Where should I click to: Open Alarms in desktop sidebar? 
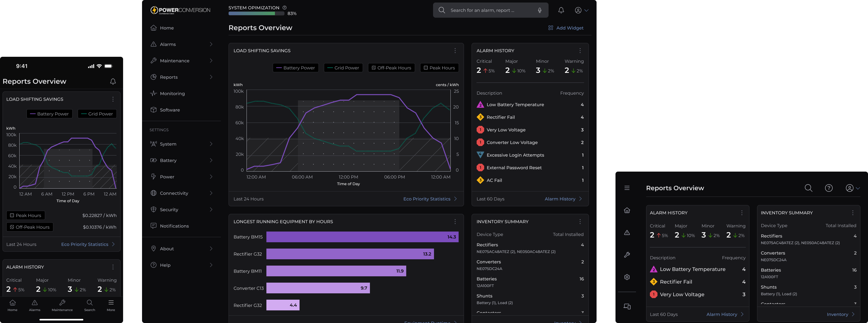[163, 44]
